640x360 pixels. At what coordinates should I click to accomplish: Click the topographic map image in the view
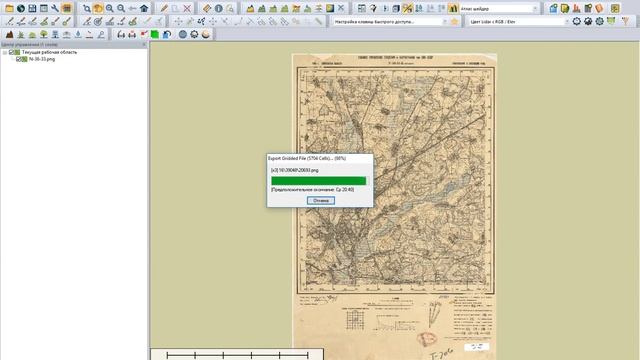tap(395, 206)
